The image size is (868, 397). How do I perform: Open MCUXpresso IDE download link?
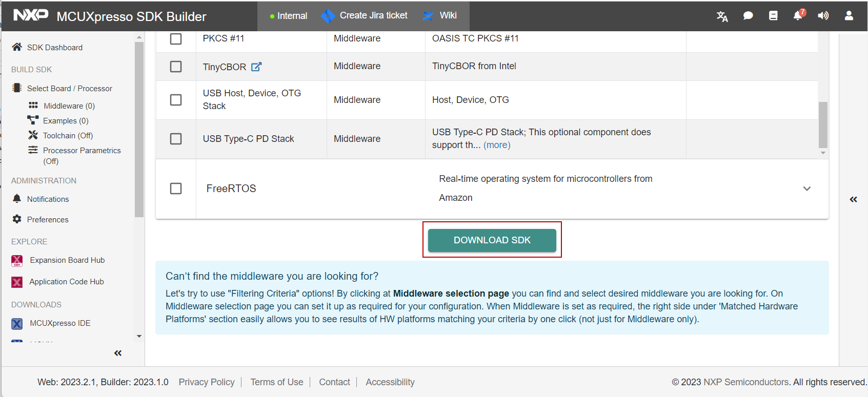click(x=60, y=323)
